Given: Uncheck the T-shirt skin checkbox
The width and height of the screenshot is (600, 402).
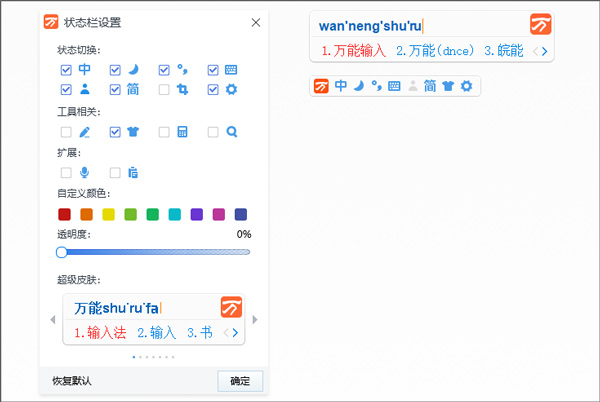Looking at the screenshot, I should click(115, 132).
